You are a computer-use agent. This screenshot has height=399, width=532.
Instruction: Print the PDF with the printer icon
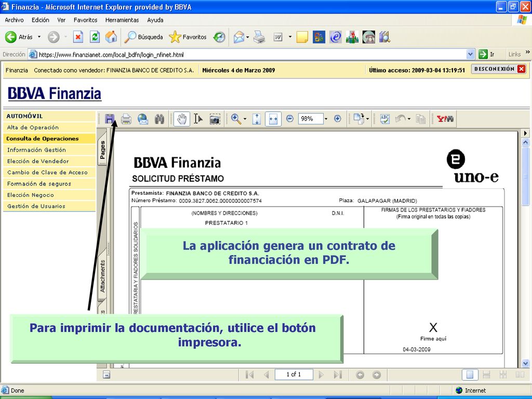point(126,119)
